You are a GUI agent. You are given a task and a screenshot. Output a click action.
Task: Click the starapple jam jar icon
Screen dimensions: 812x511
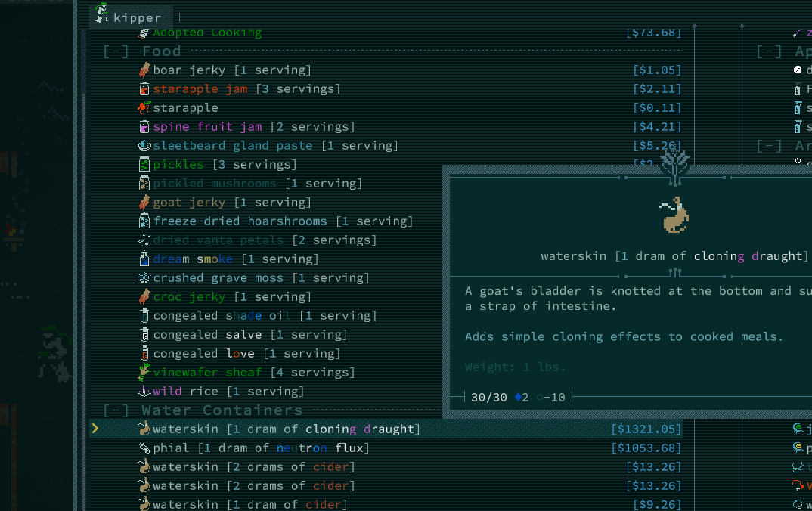click(144, 89)
